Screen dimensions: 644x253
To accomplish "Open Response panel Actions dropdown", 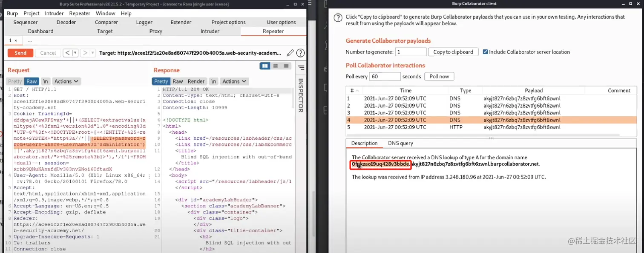I will [234, 81].
